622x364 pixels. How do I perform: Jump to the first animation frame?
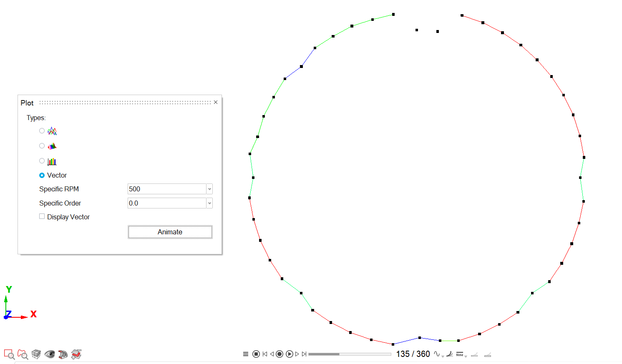[264, 354]
